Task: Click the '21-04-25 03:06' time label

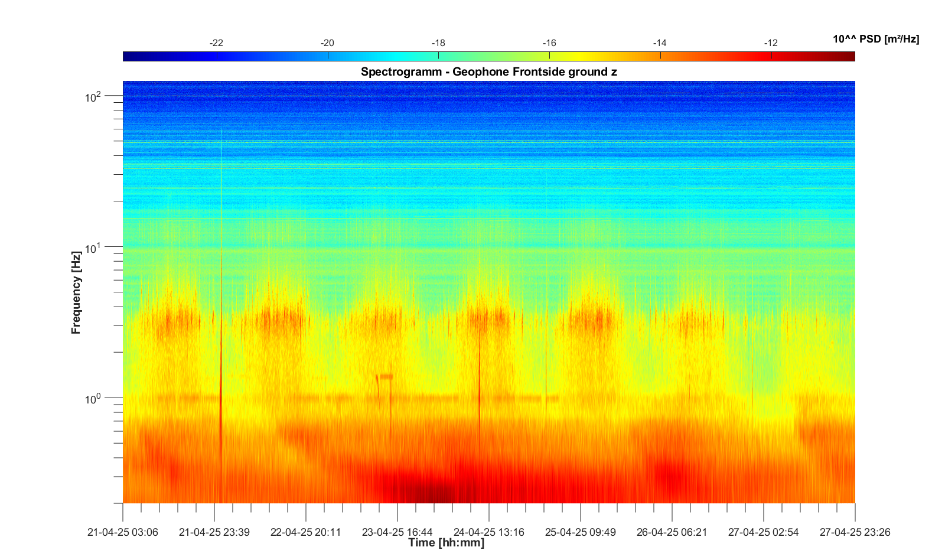Action: pos(123,532)
